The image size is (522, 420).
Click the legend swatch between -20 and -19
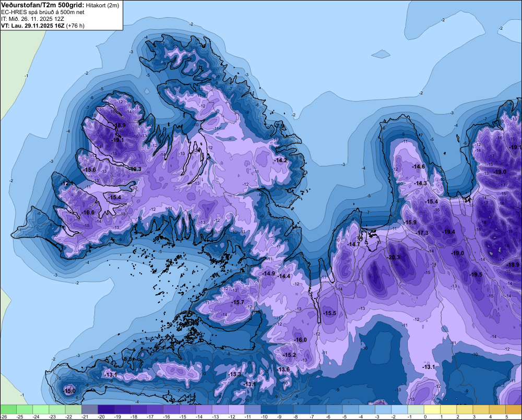tap(106, 410)
